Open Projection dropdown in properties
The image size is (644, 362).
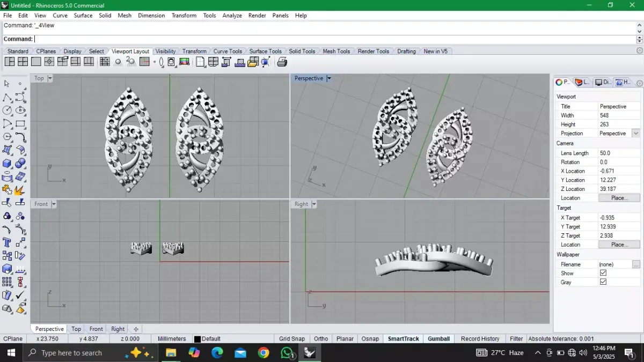[x=636, y=134]
